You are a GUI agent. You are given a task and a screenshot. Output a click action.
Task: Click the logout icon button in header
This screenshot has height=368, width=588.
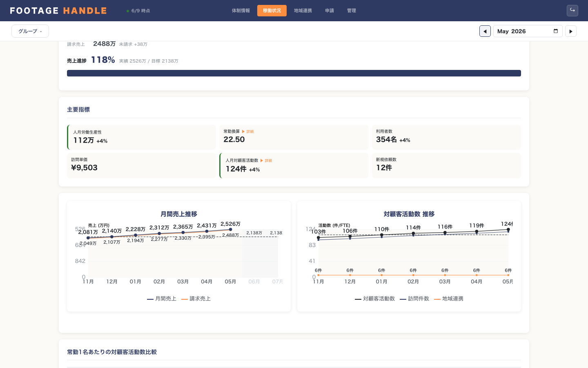(x=572, y=11)
